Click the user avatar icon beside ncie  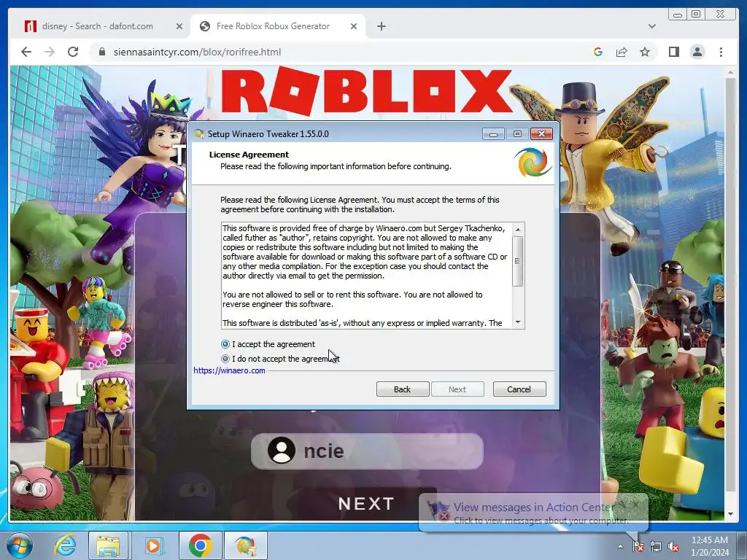(x=282, y=451)
